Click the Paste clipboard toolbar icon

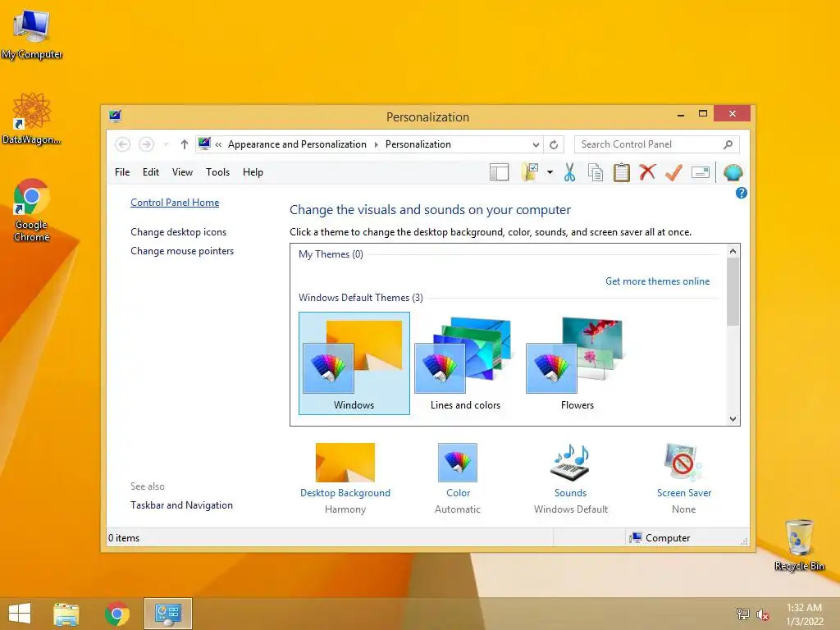click(x=622, y=172)
